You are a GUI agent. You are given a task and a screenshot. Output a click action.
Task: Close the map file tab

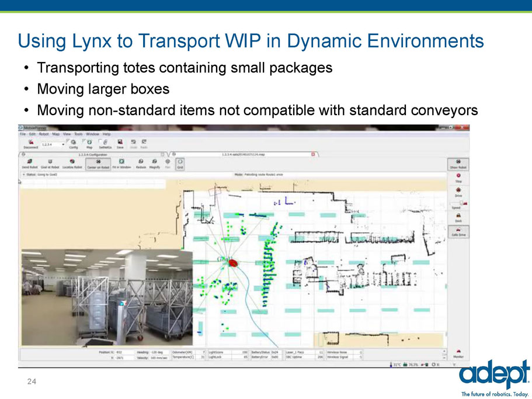pyautogui.click(x=313, y=154)
